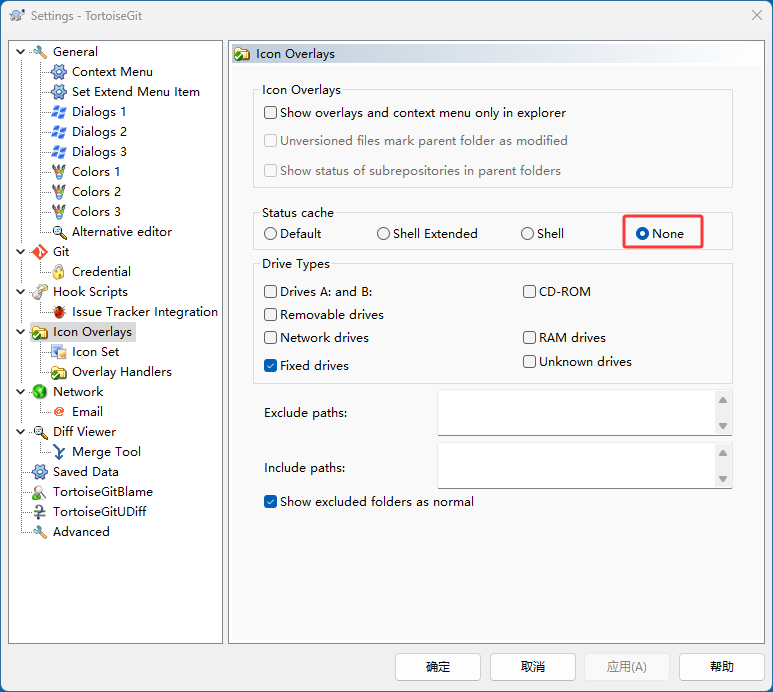Click the Dialogs 1 windows icon

click(59, 112)
